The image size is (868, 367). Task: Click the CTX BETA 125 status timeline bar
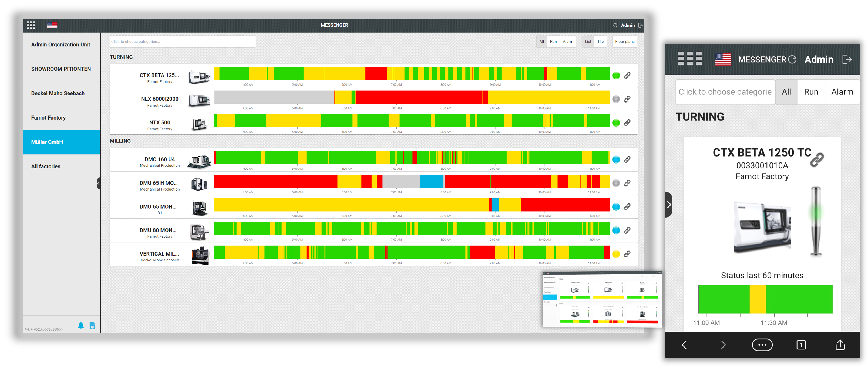[x=412, y=74]
